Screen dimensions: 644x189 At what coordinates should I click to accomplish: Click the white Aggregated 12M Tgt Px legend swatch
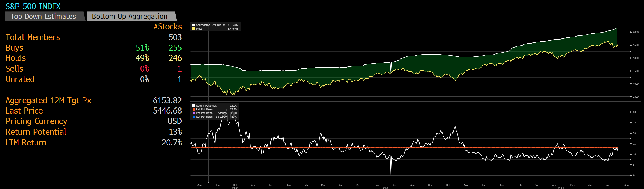(x=194, y=25)
